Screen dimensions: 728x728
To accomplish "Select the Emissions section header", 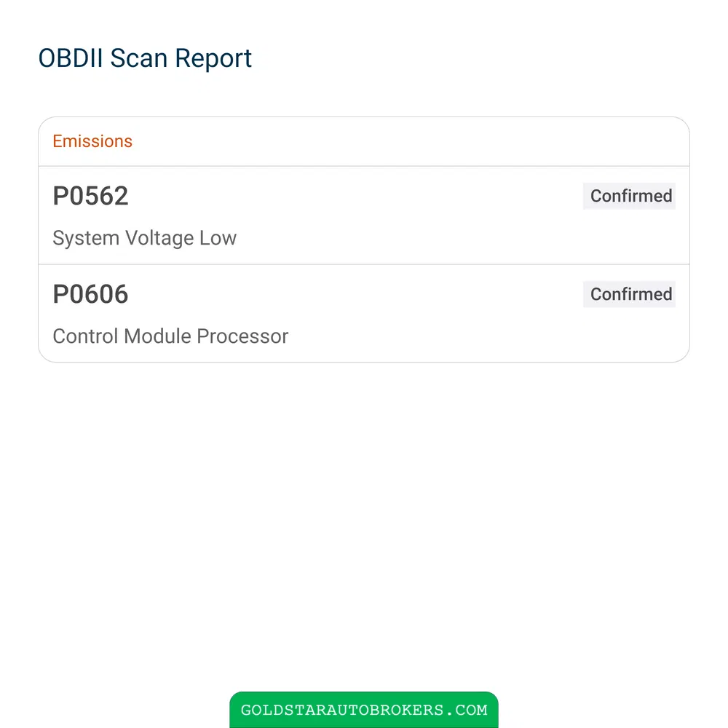I will [92, 141].
